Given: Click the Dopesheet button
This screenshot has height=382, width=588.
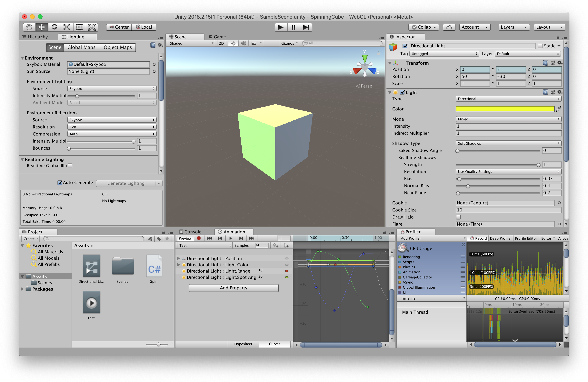Looking at the screenshot, I should click(243, 344).
